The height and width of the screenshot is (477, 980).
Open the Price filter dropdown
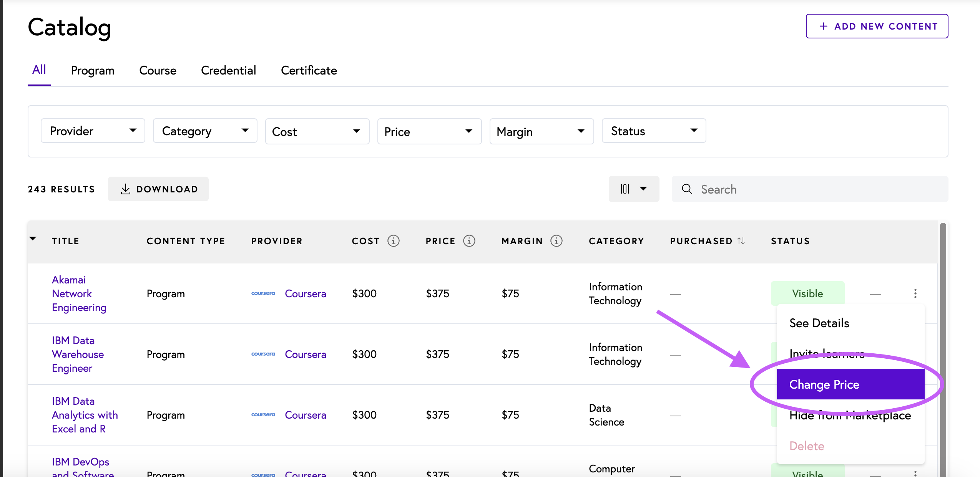(x=429, y=131)
